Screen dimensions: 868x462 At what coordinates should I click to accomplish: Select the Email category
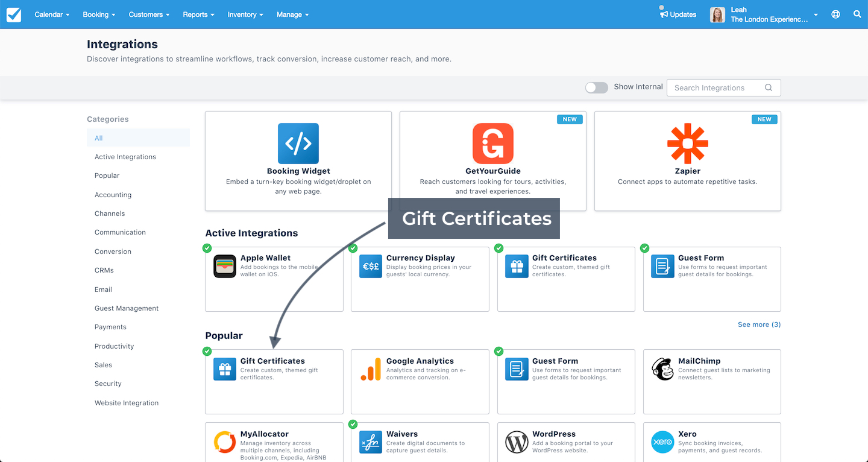point(103,290)
